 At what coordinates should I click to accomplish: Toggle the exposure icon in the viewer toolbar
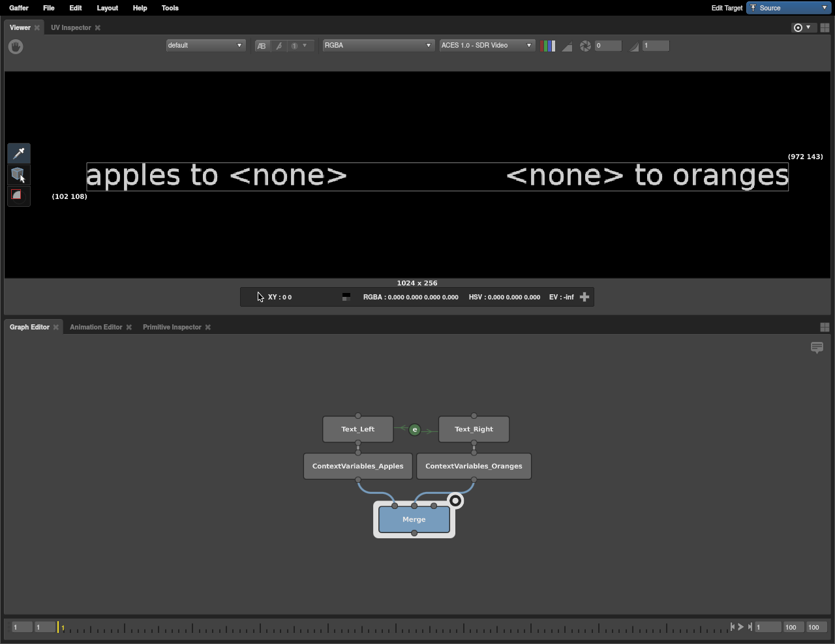click(x=585, y=46)
